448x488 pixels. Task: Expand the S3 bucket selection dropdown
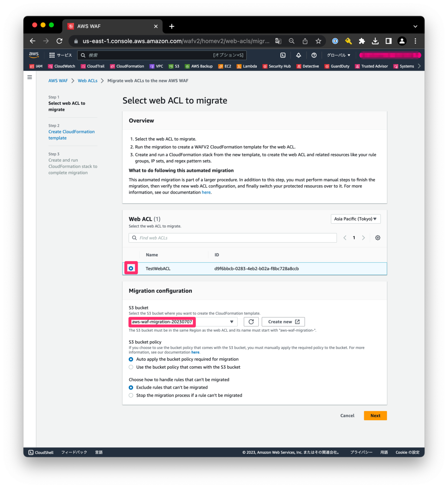[183, 322]
